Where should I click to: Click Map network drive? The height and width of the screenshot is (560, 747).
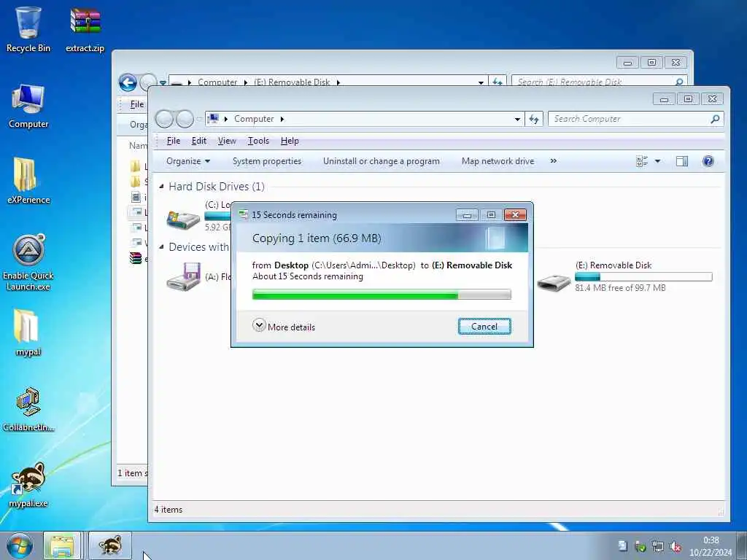(x=498, y=161)
